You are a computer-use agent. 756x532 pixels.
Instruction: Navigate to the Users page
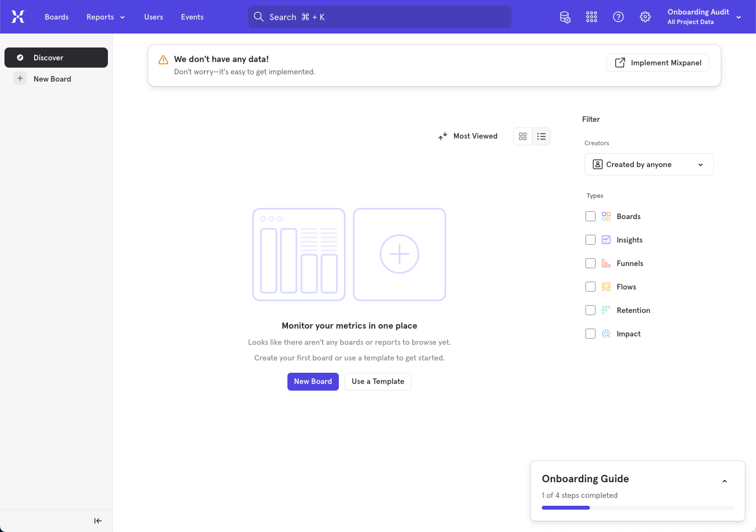click(x=153, y=17)
